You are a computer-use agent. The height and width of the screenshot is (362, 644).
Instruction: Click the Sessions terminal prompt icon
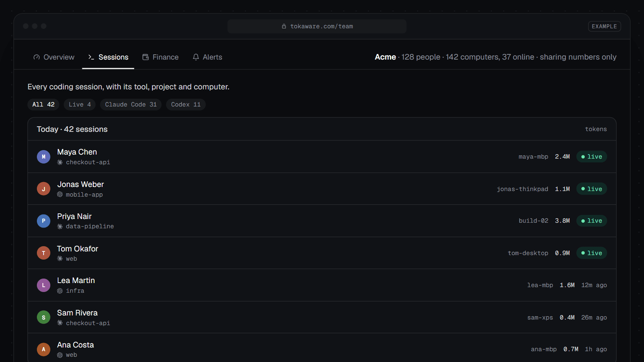[x=91, y=57]
